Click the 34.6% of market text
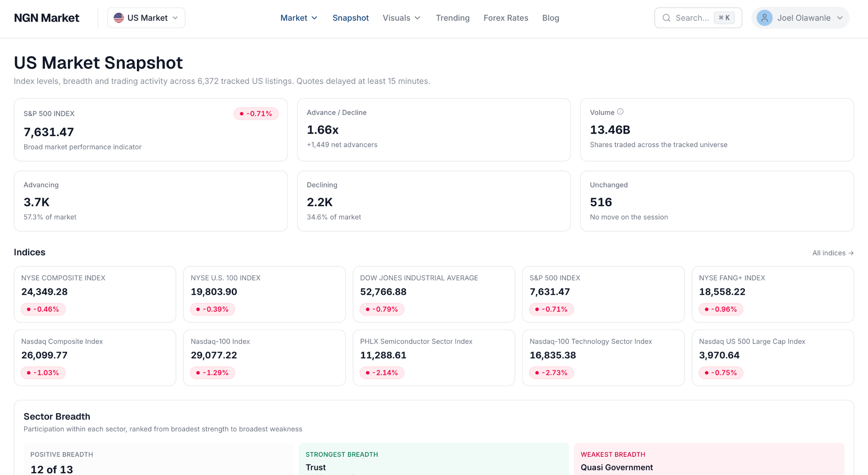The image size is (868, 475). pyautogui.click(x=334, y=217)
